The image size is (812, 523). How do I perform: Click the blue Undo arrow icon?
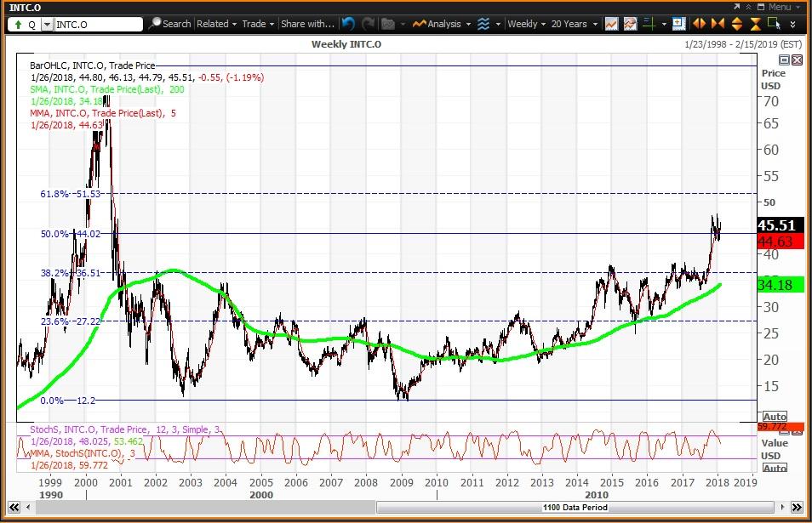349,24
